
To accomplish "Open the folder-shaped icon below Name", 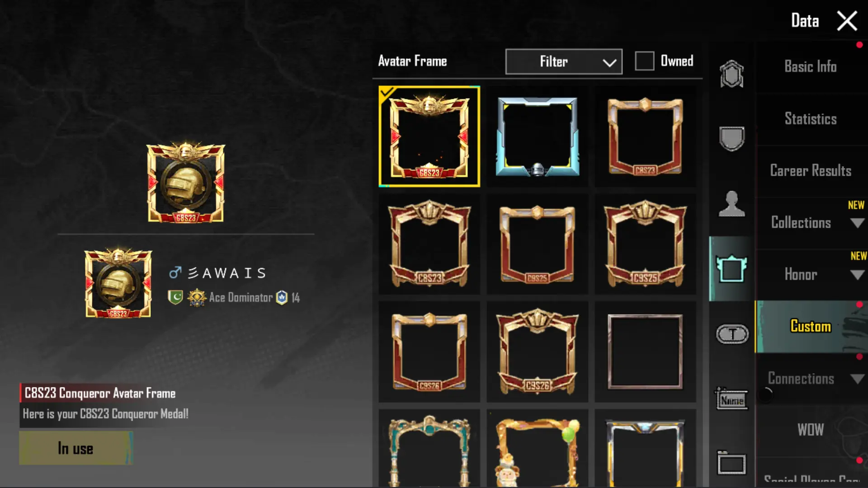I will [731, 463].
